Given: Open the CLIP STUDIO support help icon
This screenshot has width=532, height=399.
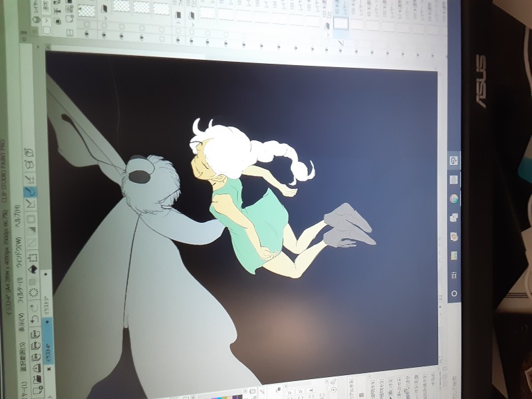Looking at the screenshot, I should pos(30,153).
